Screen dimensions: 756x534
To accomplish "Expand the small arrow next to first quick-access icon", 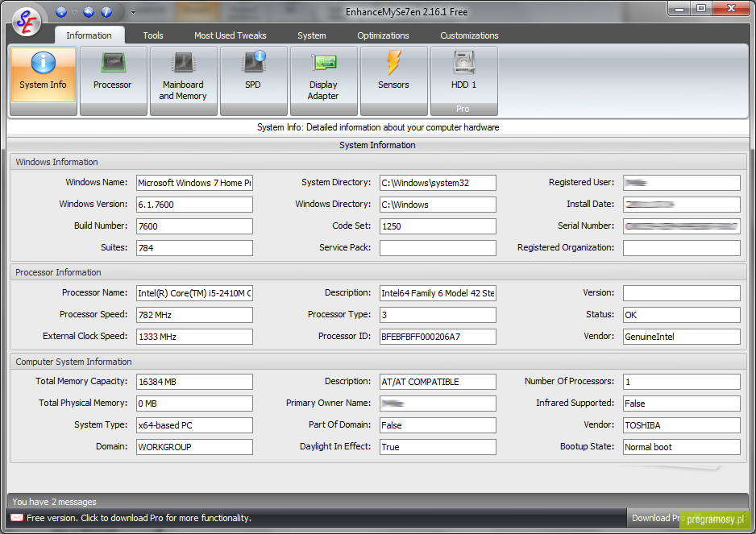I will [x=74, y=12].
